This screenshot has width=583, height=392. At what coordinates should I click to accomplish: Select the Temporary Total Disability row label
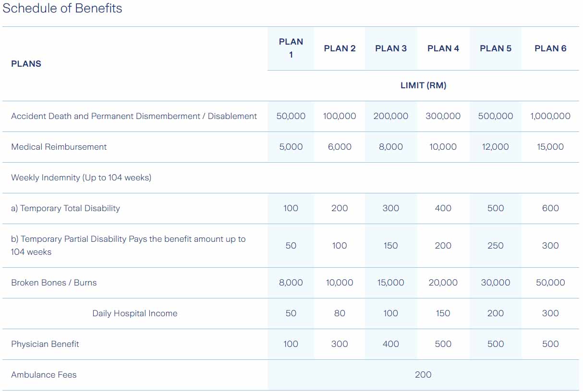point(65,208)
